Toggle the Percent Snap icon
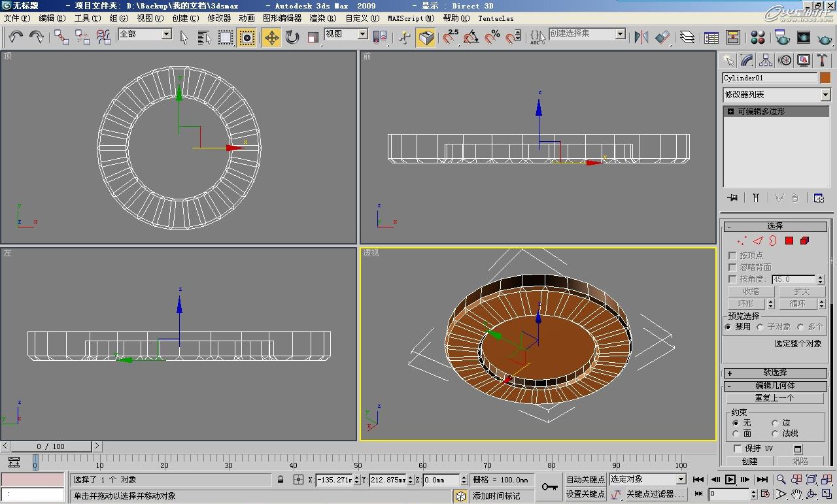The height and width of the screenshot is (504, 837). click(x=492, y=37)
